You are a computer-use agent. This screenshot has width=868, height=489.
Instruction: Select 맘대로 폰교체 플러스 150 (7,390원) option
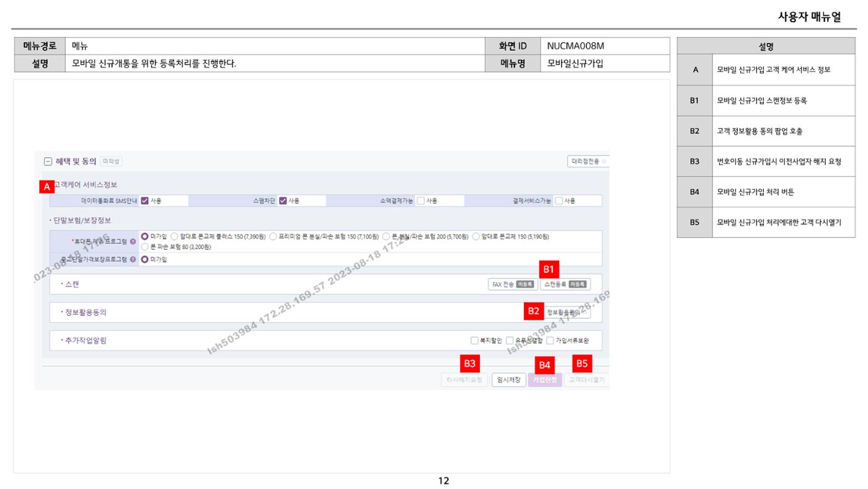click(174, 236)
